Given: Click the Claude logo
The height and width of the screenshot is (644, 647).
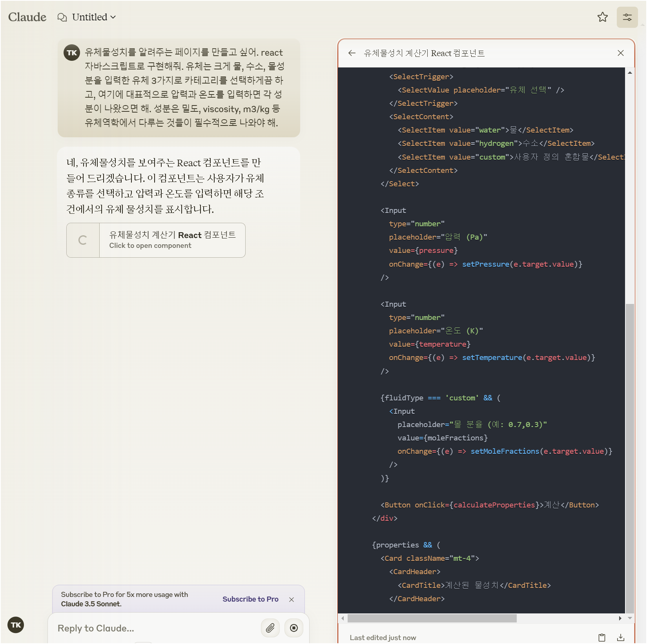Looking at the screenshot, I should tap(27, 17).
